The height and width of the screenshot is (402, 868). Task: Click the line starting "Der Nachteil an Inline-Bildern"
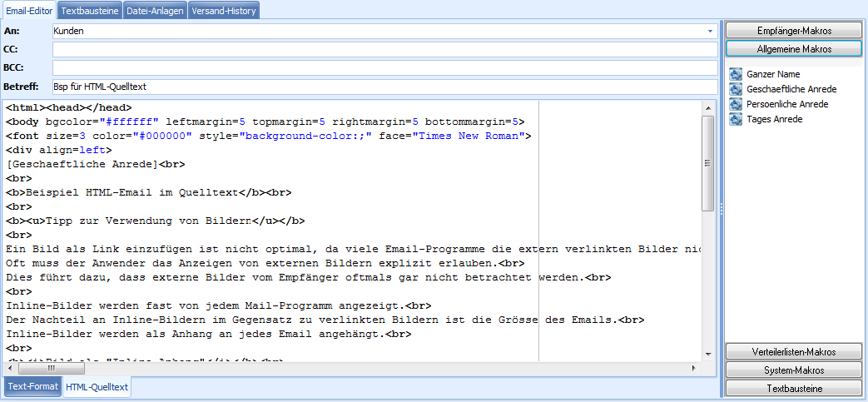[325, 320]
